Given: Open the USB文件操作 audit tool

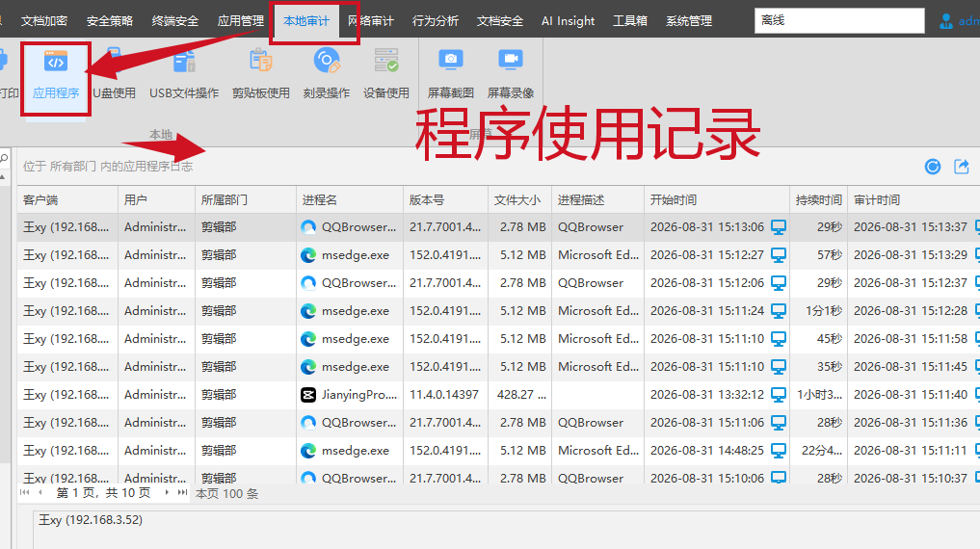Looking at the screenshot, I should coord(184,76).
